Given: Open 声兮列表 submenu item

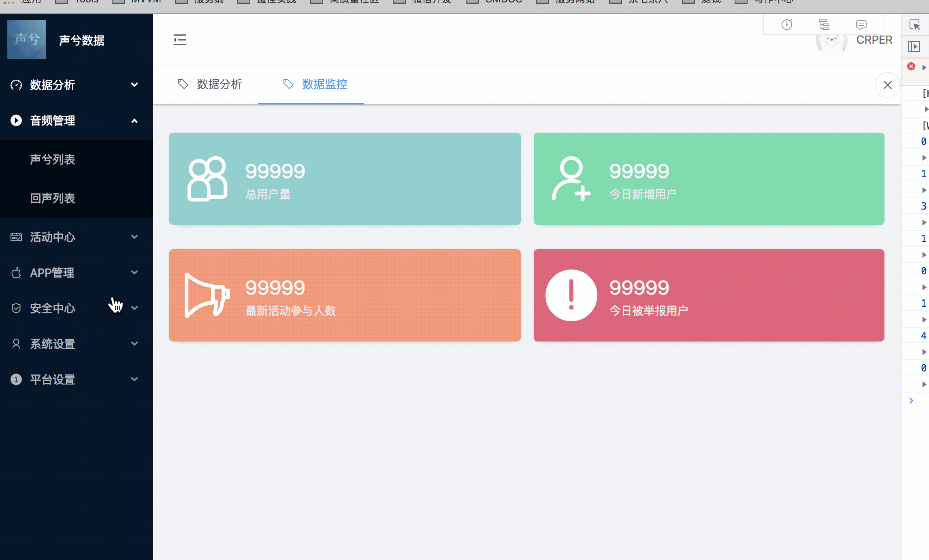Looking at the screenshot, I should [x=53, y=159].
